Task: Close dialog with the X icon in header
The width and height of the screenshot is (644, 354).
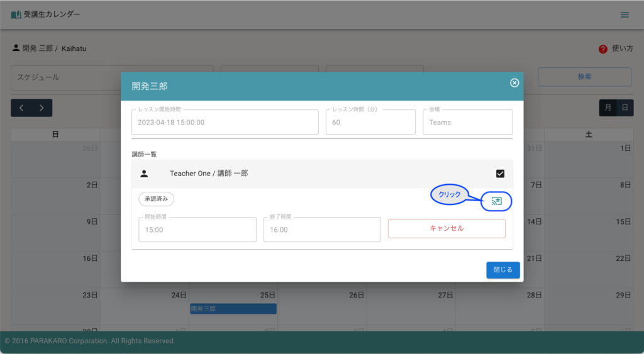Action: point(514,83)
